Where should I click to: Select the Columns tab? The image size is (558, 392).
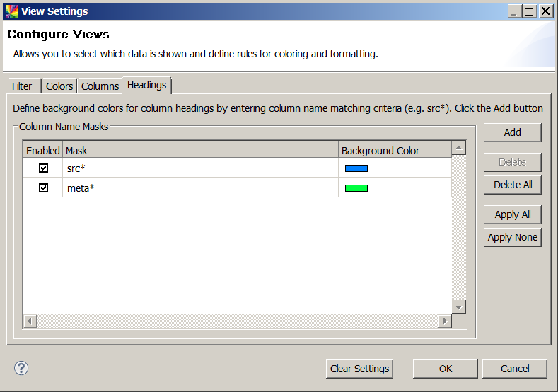pyautogui.click(x=100, y=86)
